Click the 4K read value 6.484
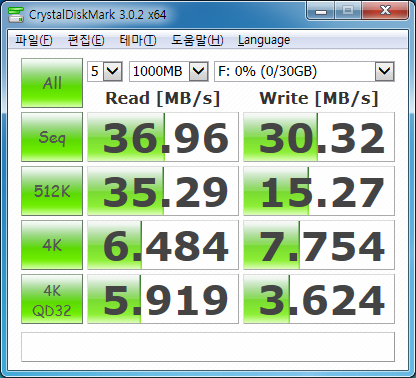This screenshot has width=416, height=378. click(x=163, y=245)
